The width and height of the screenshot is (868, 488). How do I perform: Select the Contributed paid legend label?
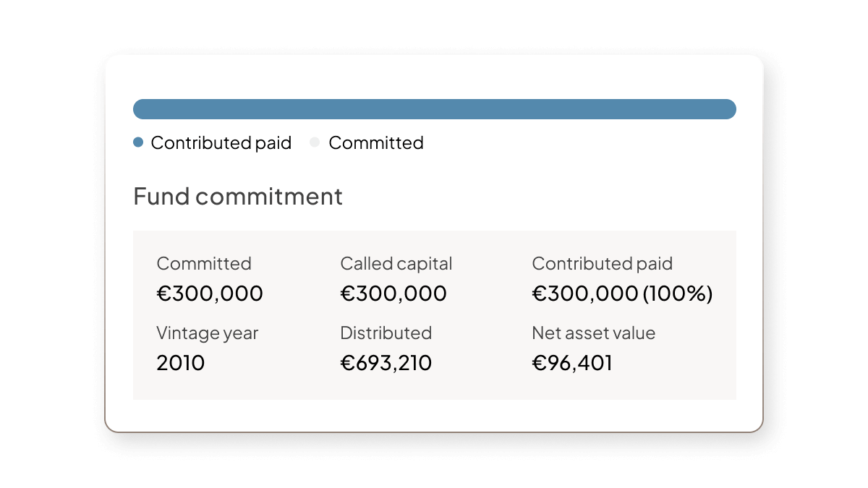click(x=221, y=143)
